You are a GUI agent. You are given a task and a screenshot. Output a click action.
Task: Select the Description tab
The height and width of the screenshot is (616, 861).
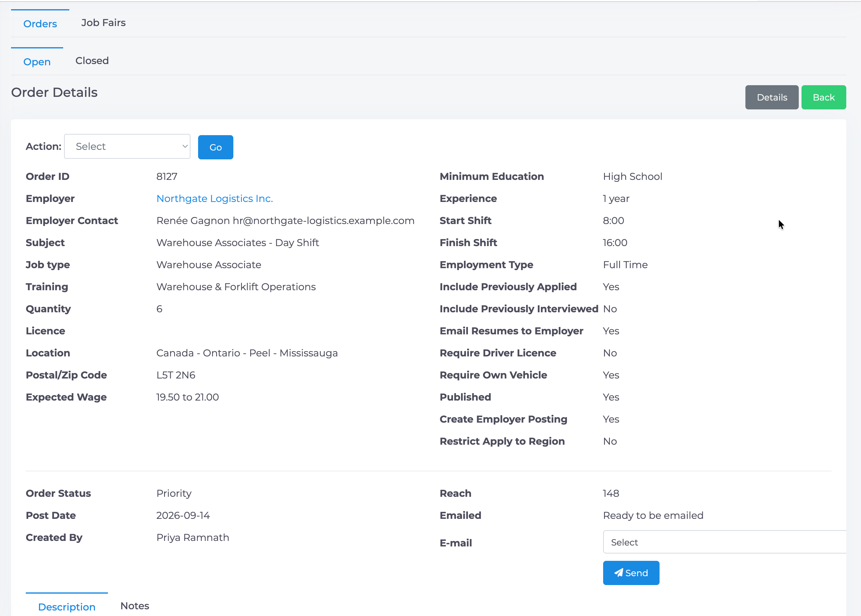pos(67,606)
